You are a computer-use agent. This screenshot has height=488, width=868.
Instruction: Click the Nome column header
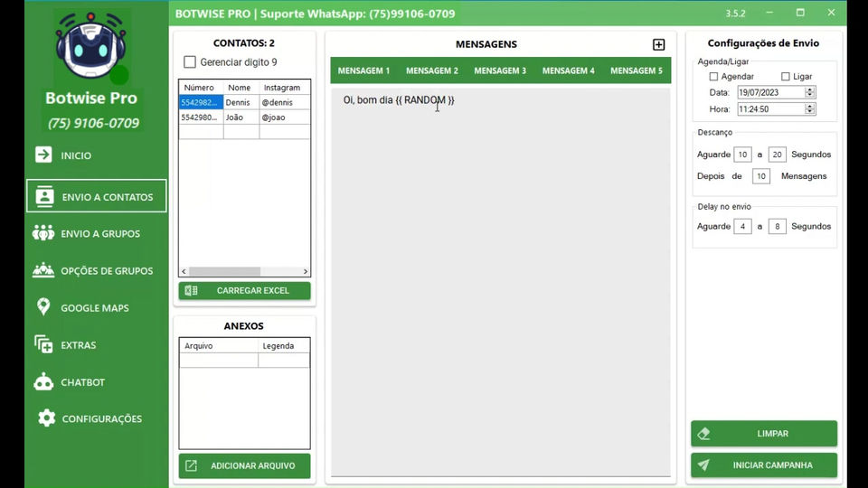pos(241,88)
